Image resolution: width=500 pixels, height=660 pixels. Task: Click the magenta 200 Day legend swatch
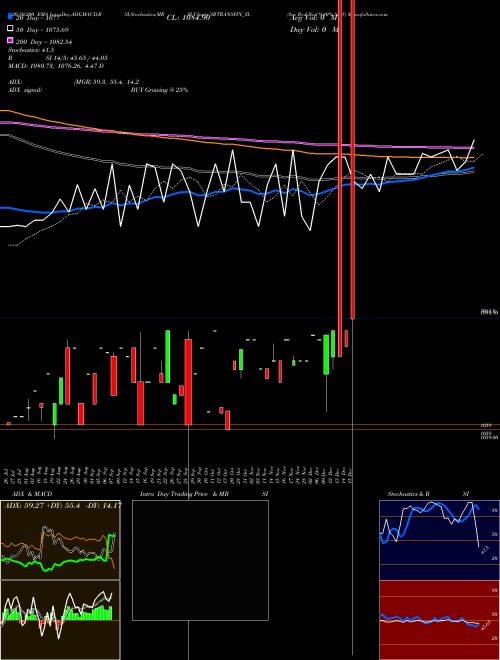10,41
